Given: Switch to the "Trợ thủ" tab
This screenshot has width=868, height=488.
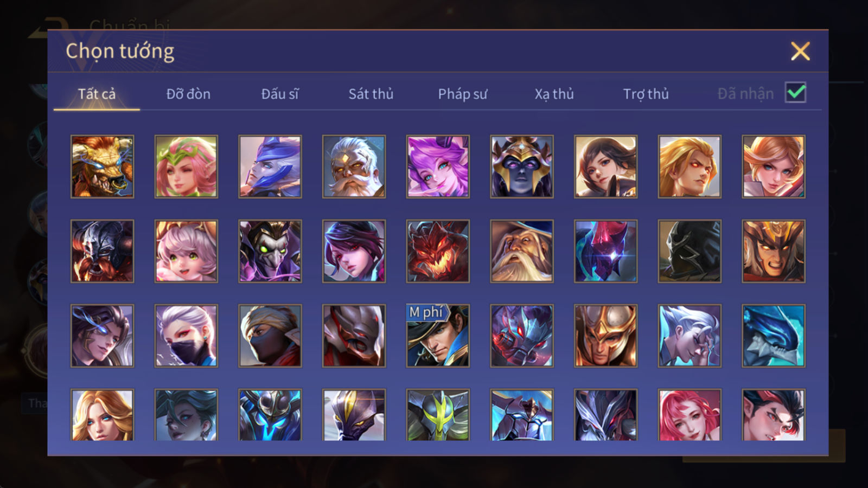Looking at the screenshot, I should click(x=646, y=94).
